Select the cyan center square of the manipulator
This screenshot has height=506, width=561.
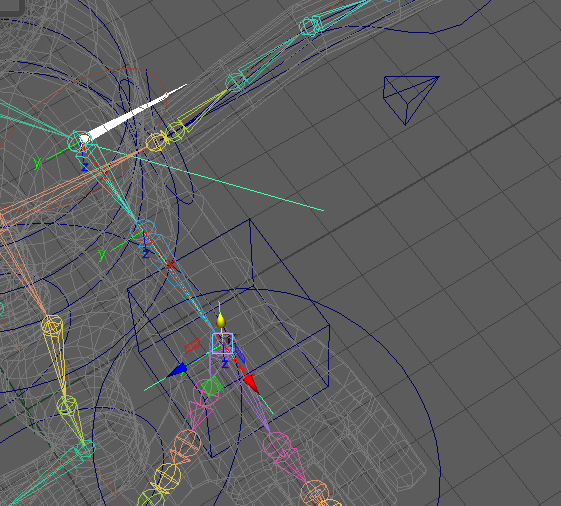(x=223, y=343)
